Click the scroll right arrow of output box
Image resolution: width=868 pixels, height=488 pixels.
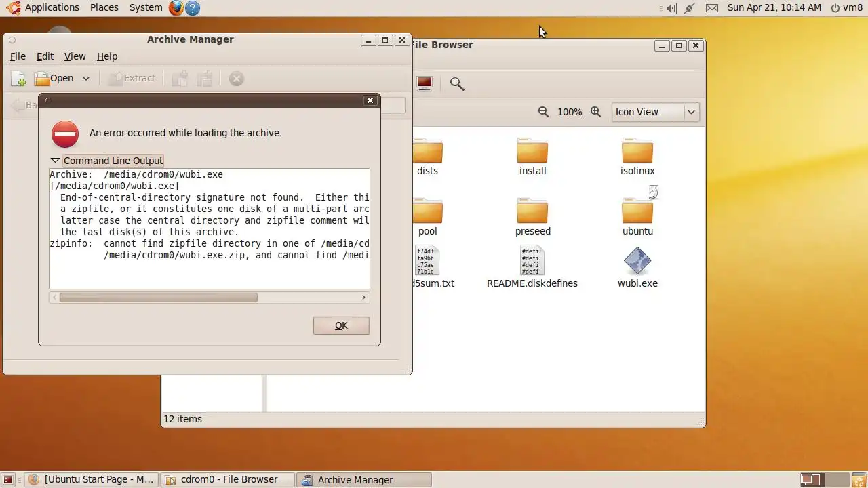pyautogui.click(x=363, y=297)
